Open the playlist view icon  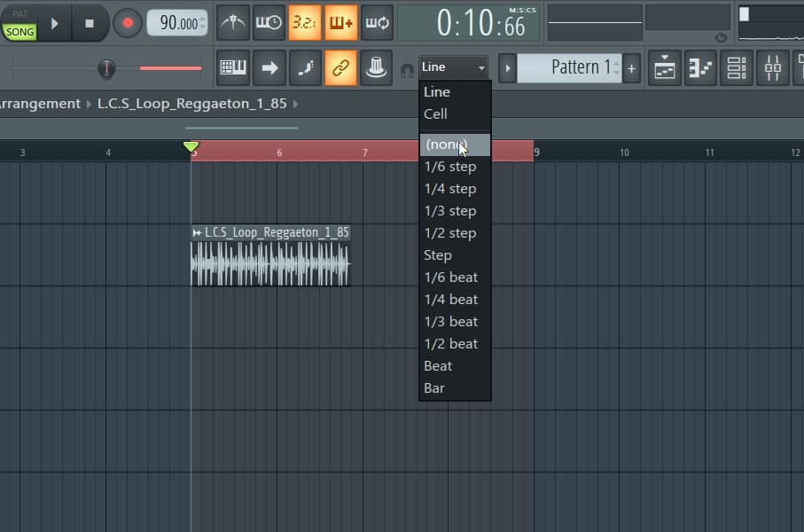click(665, 67)
